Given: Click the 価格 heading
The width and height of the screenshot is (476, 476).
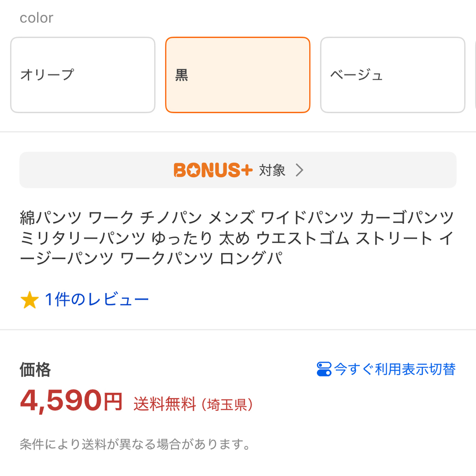Looking at the screenshot, I should pyautogui.click(x=35, y=369).
